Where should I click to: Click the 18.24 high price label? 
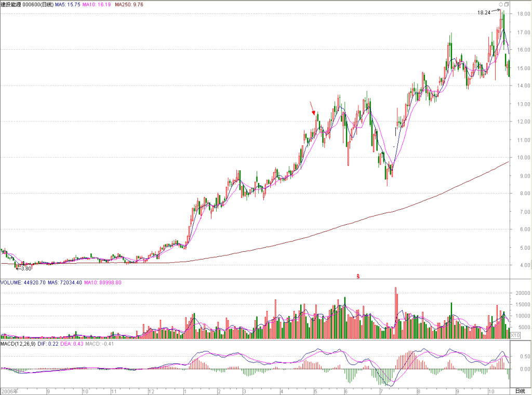click(484, 12)
